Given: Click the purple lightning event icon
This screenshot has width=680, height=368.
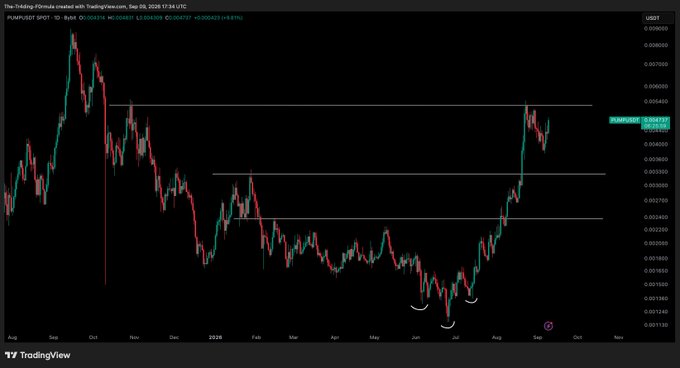Looking at the screenshot, I should coord(548,326).
